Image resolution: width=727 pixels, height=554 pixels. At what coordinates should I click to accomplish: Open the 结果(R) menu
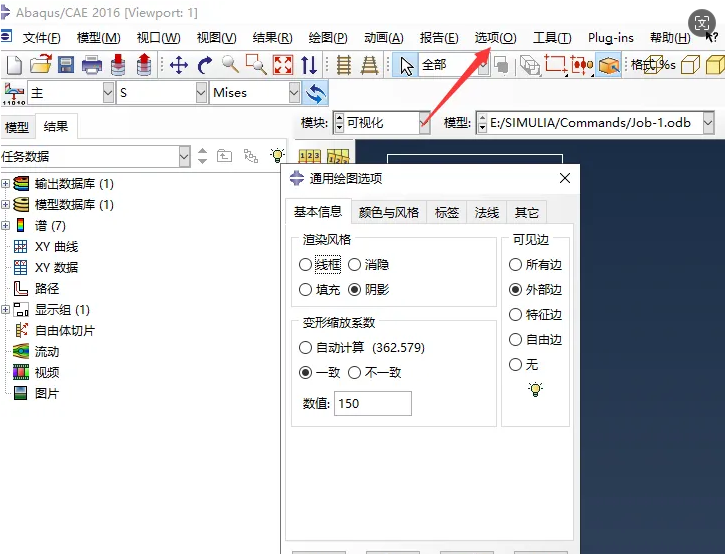pyautogui.click(x=272, y=38)
